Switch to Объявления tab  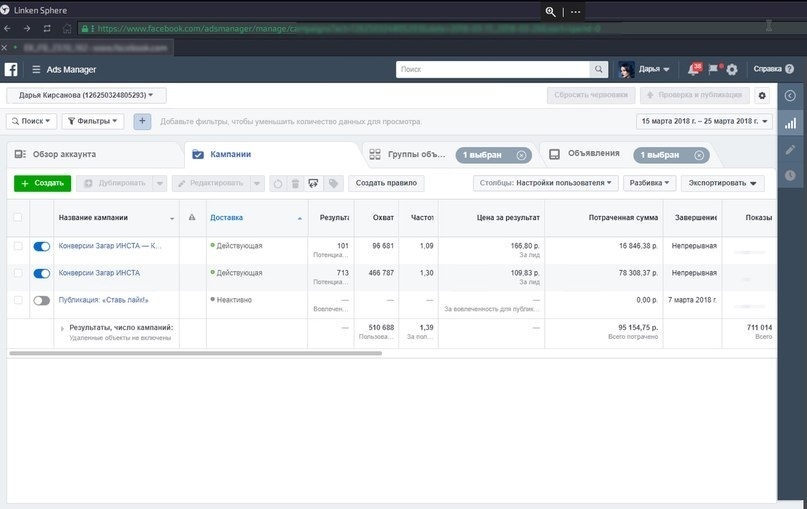click(593, 154)
